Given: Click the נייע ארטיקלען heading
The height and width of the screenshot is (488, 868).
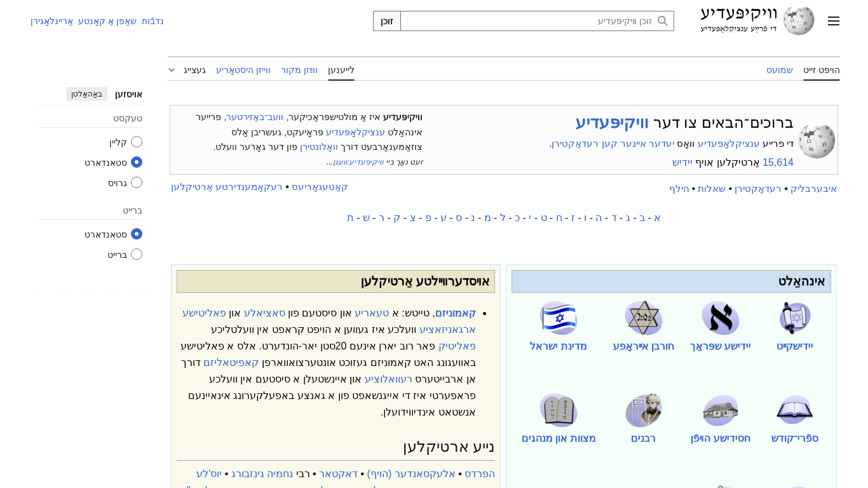Looking at the screenshot, I should (x=449, y=447).
